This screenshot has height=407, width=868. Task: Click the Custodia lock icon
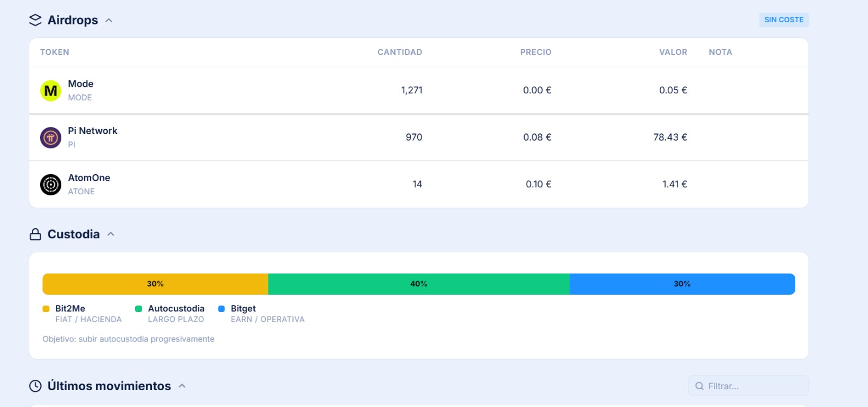coord(35,234)
